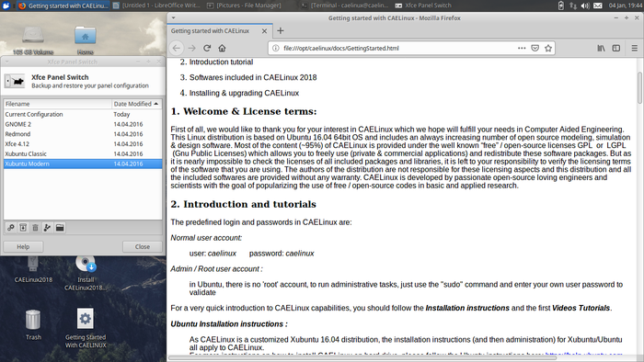Image resolution: width=644 pixels, height=362 pixels.
Task: Click the volume icon in system tray
Action: pyautogui.click(x=585, y=6)
